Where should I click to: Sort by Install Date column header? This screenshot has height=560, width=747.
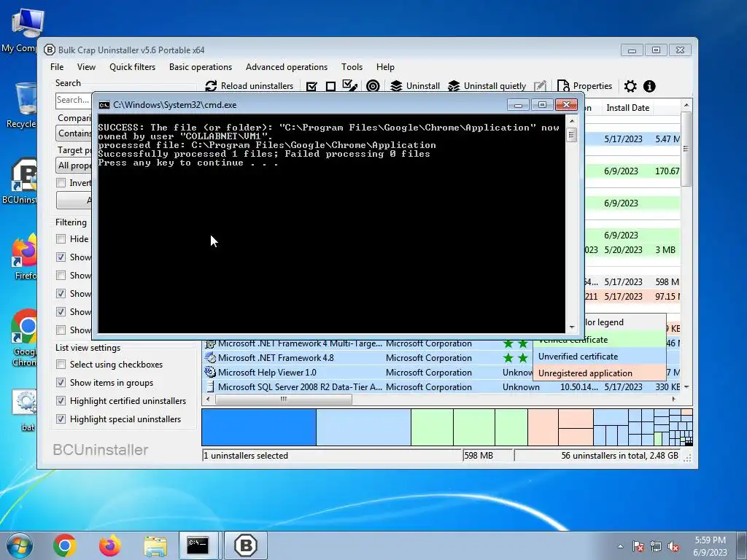[627, 108]
